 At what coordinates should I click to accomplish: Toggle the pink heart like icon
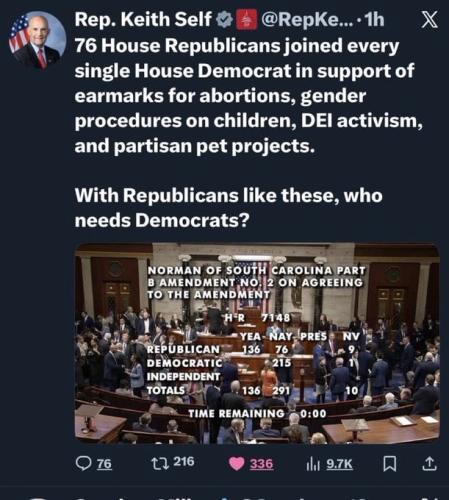pos(237,464)
